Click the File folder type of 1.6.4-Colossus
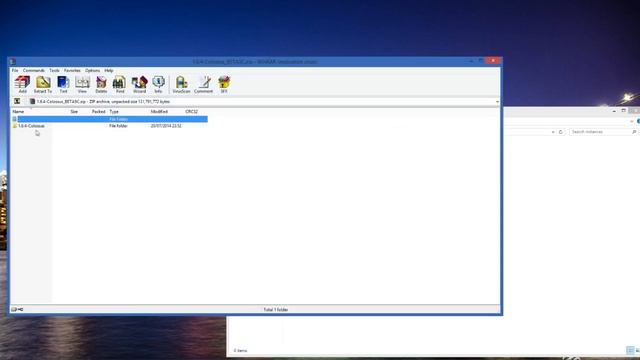The image size is (640, 360). pos(118,126)
